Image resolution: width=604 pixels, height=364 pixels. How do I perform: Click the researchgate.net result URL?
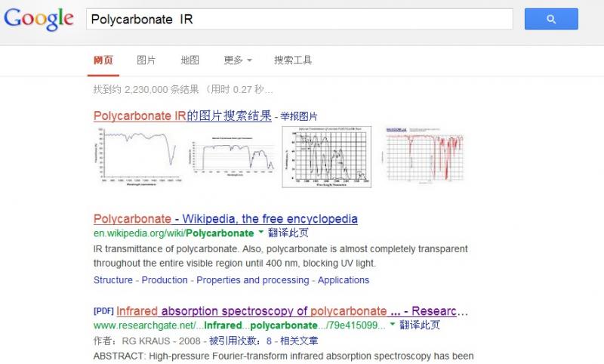tap(239, 325)
